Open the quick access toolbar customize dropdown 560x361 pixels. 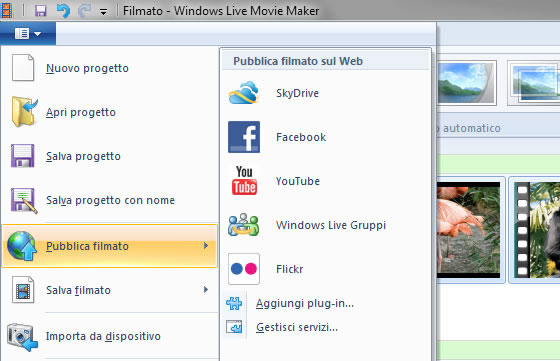coord(104,12)
